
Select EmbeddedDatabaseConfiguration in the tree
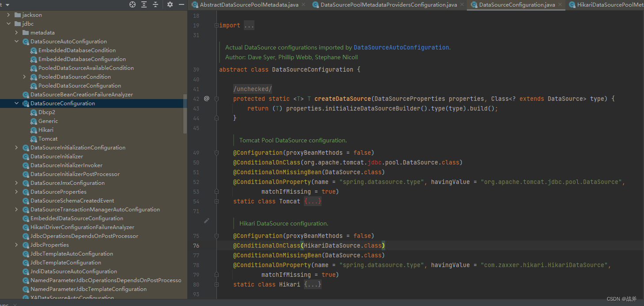click(x=82, y=59)
